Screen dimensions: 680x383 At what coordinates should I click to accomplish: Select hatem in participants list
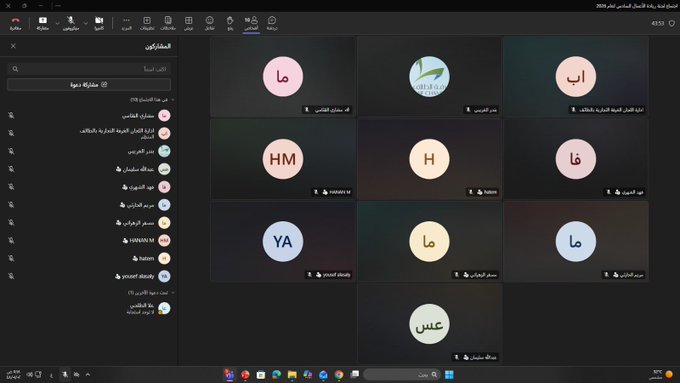89,258
